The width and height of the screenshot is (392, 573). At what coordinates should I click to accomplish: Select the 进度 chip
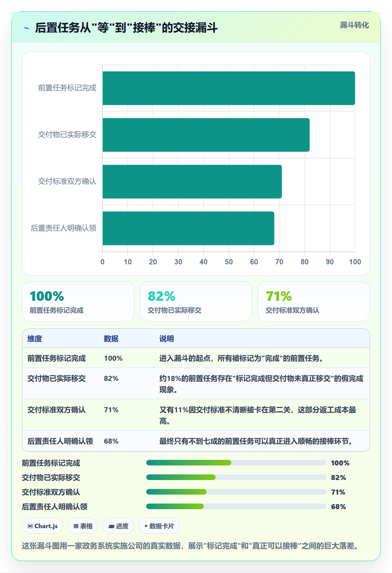(118, 526)
